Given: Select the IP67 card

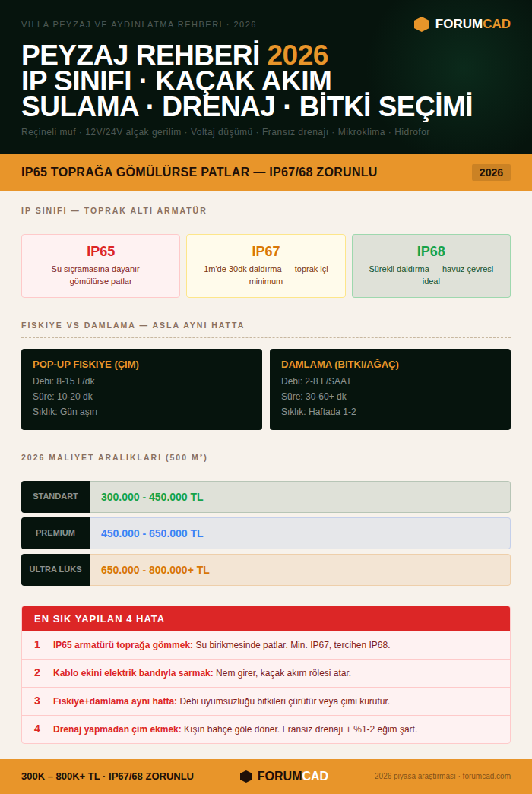Looking at the screenshot, I should coord(266,266).
